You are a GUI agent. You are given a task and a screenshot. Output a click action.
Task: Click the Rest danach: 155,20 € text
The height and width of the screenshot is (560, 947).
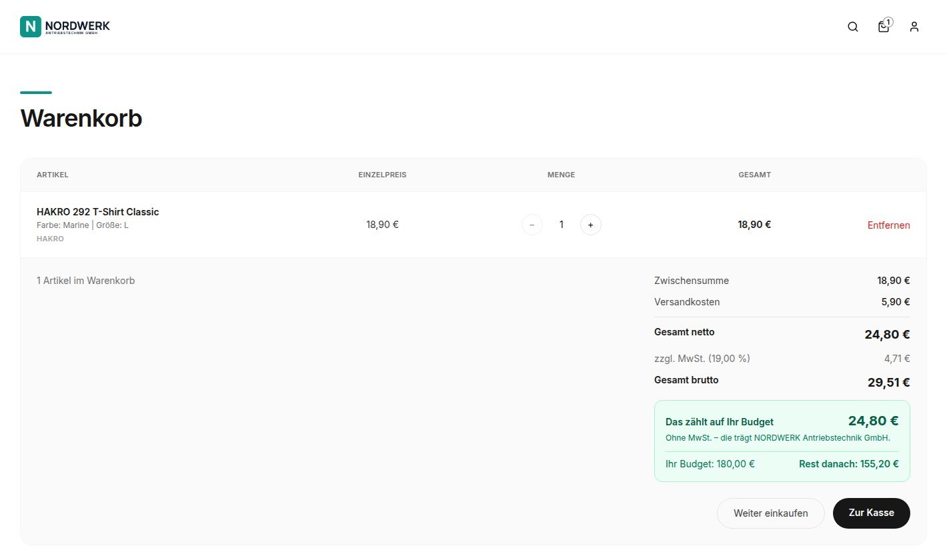pos(849,464)
